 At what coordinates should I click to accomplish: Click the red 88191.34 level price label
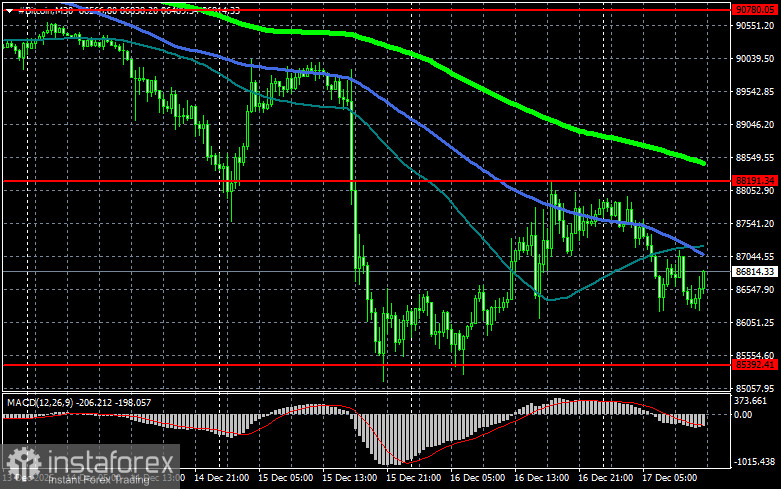pyautogui.click(x=755, y=181)
